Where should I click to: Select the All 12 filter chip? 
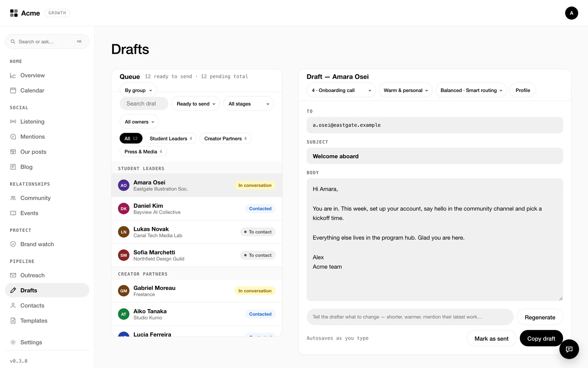click(x=131, y=138)
